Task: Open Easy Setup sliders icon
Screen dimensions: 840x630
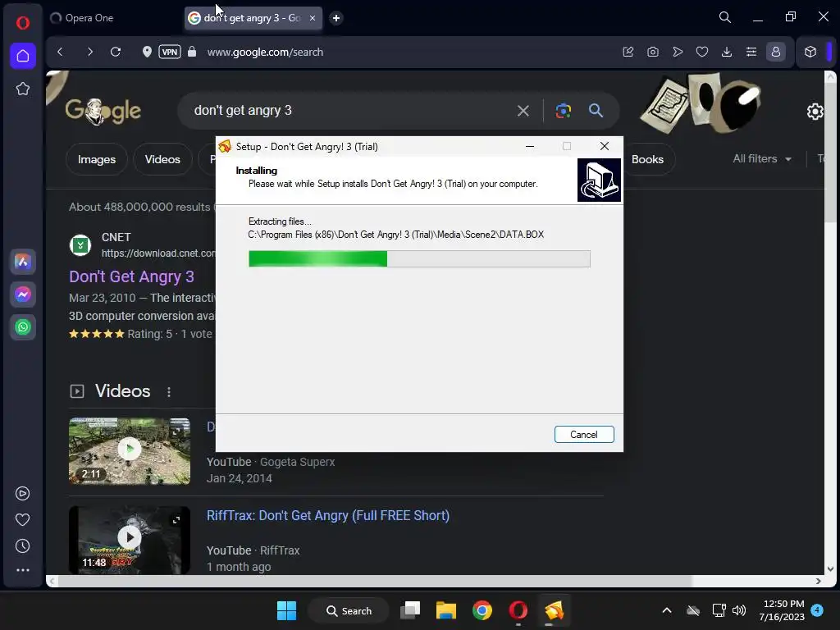Action: click(x=751, y=52)
